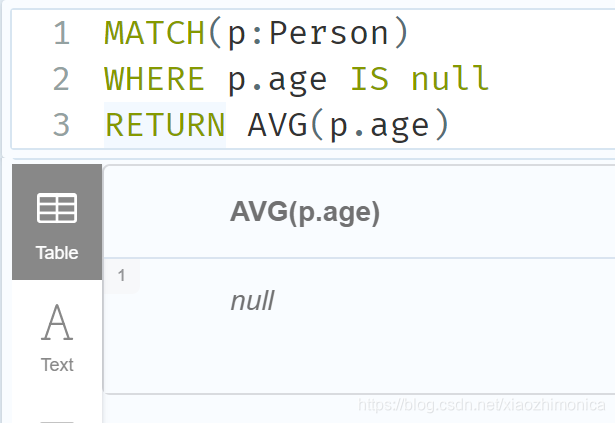615x423 pixels.
Task: Place cursor on the WHERE keyword
Action: click(x=155, y=79)
